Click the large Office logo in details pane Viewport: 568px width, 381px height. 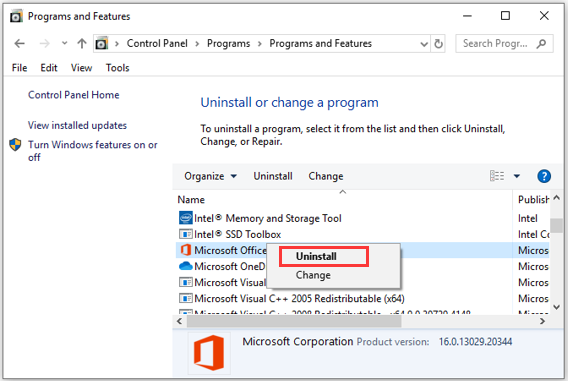(209, 353)
